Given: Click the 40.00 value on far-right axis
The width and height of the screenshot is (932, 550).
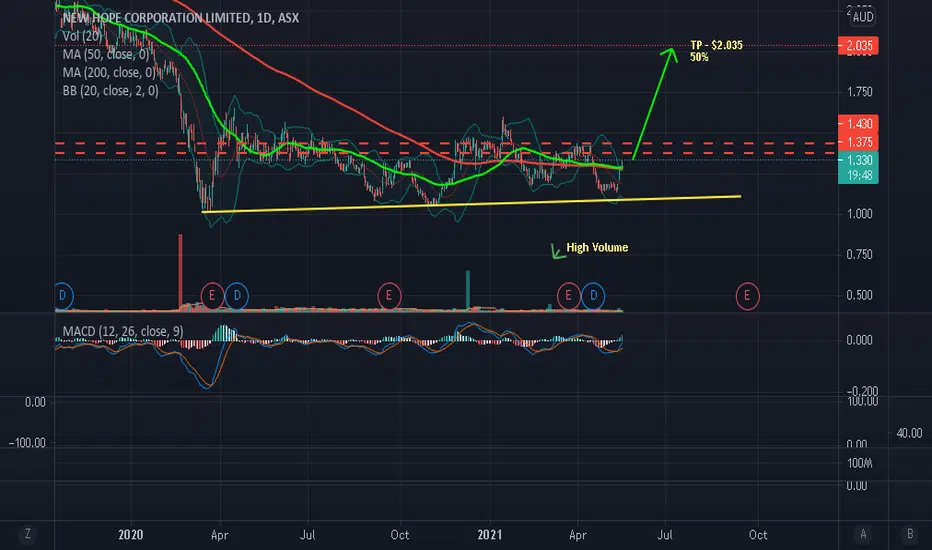Looking at the screenshot, I should (x=909, y=433).
